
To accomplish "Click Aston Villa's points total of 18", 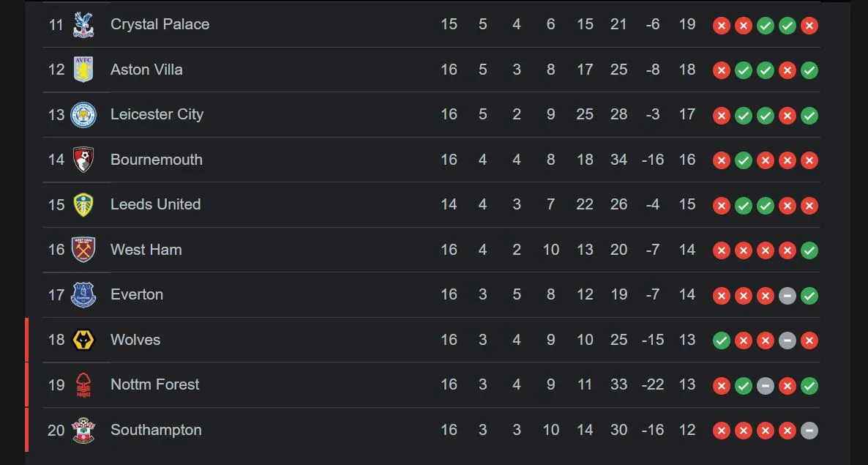I will 686,70.
